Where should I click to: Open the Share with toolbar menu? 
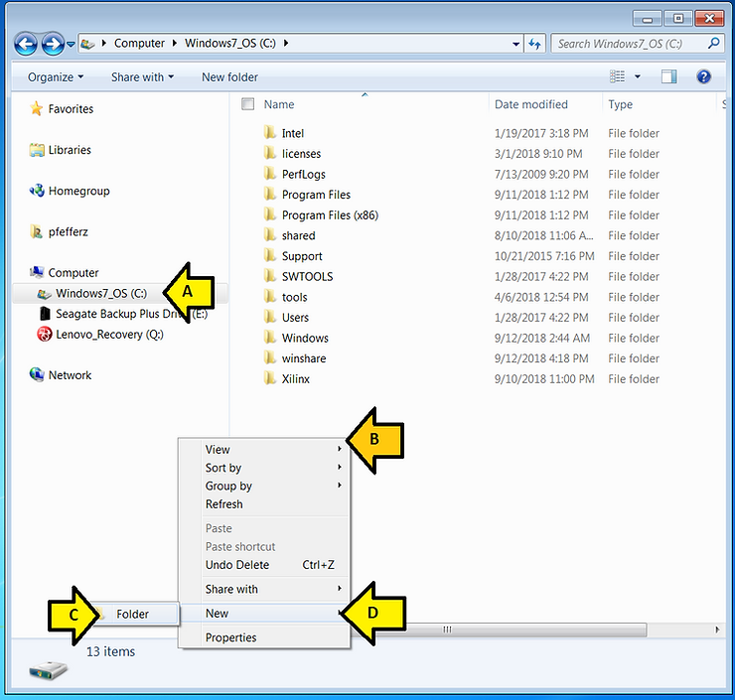coord(142,77)
